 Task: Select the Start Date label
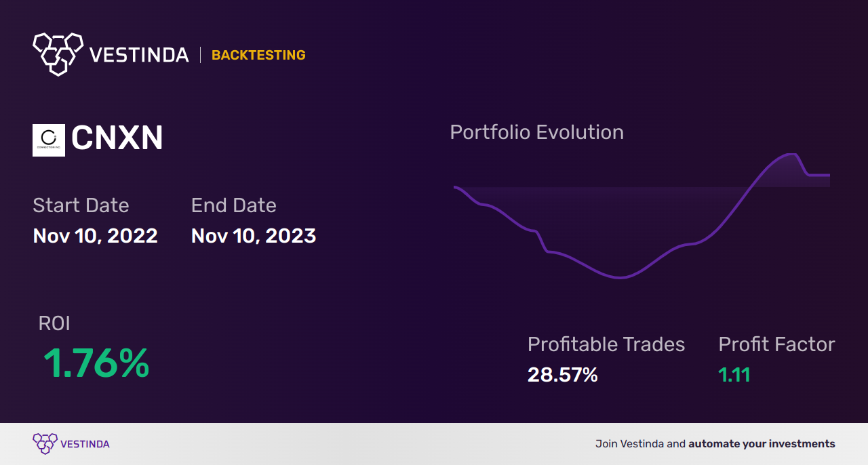(81, 205)
